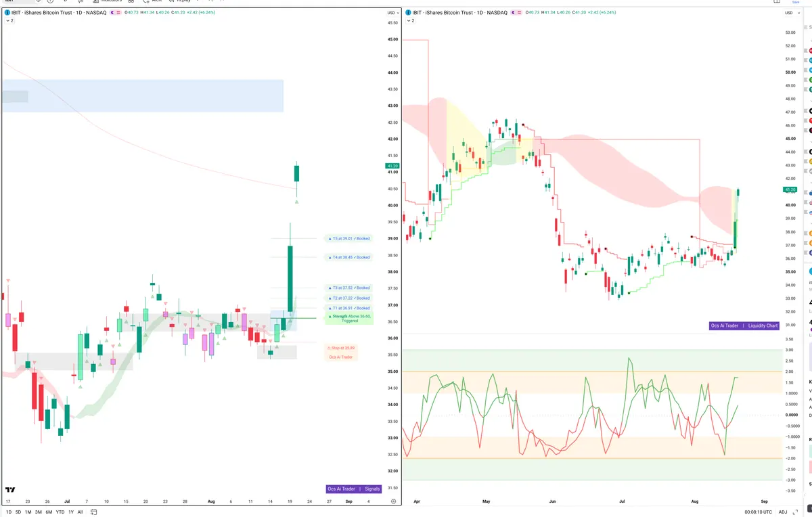Image resolution: width=812 pixels, height=517 pixels.
Task: Click the 41.20 current price tag, left chart
Action: 392,166
